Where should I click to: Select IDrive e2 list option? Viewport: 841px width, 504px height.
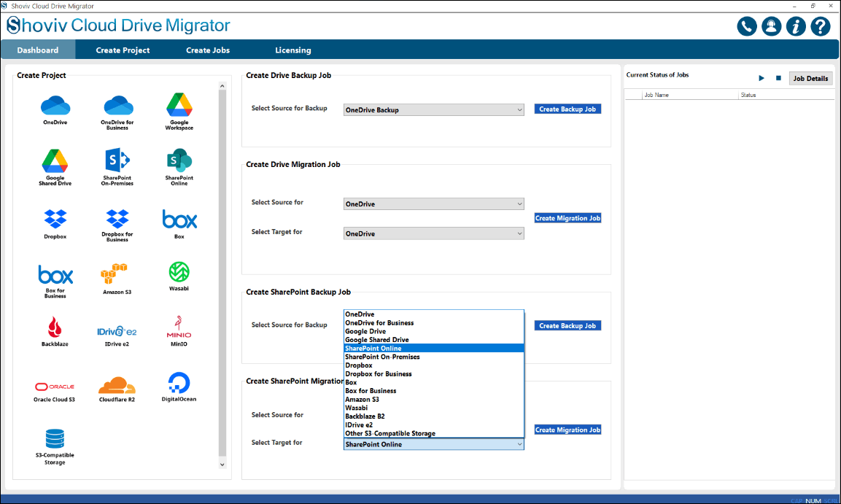tap(433, 424)
